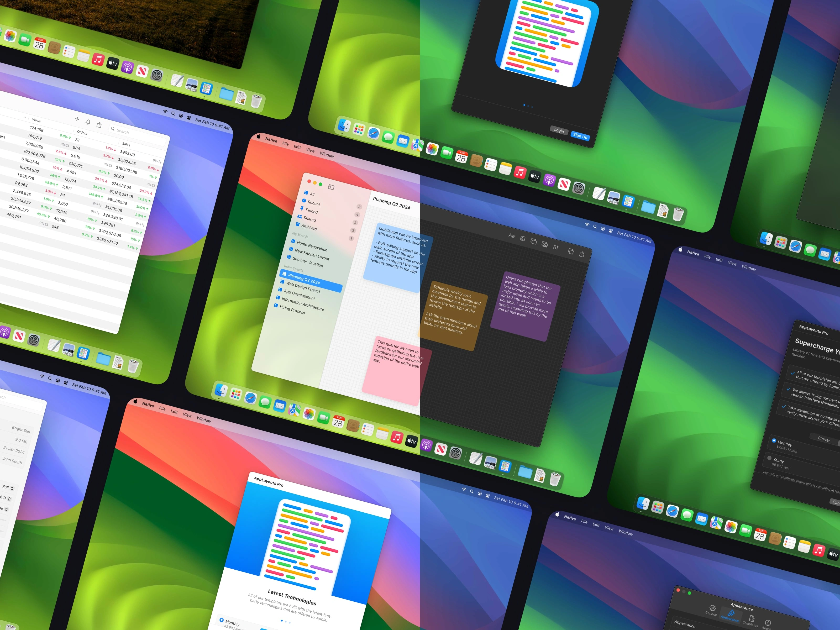This screenshot has width=840, height=630.
Task: Click the text card icon next to Aa
Action: [x=523, y=238]
